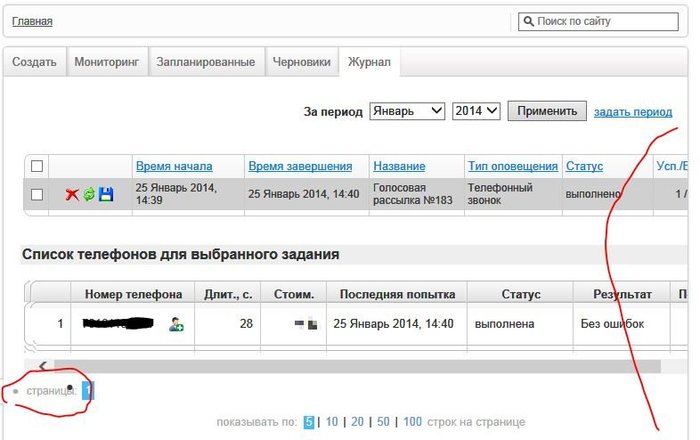The height and width of the screenshot is (440, 700).
Task: Go to Главная breadcrumb link
Action: pyautogui.click(x=32, y=21)
